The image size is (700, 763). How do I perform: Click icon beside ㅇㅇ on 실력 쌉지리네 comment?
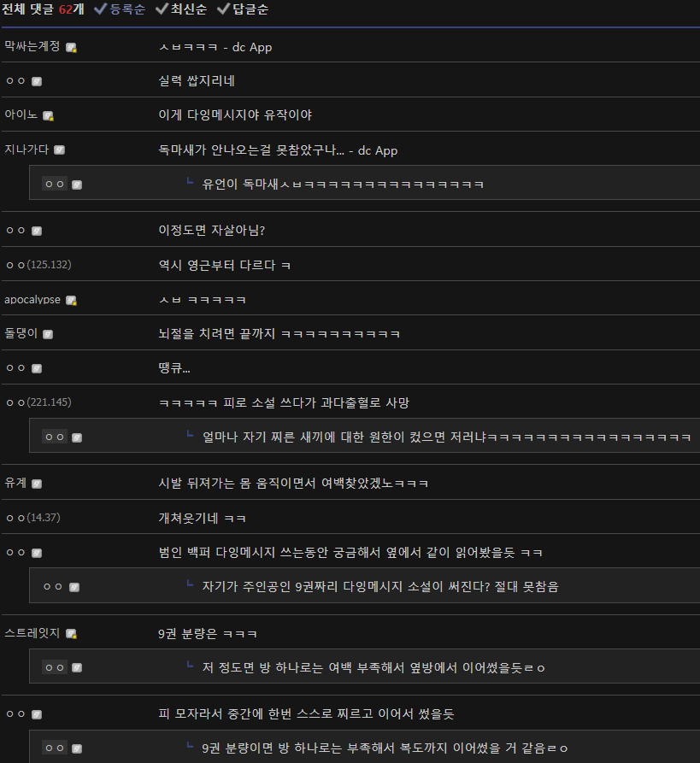tap(37, 81)
